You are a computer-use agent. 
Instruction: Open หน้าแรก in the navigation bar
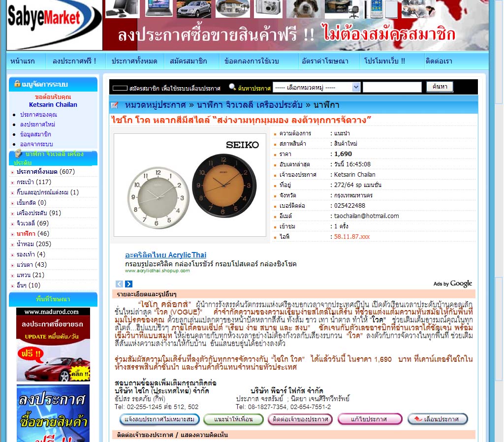tap(23, 61)
